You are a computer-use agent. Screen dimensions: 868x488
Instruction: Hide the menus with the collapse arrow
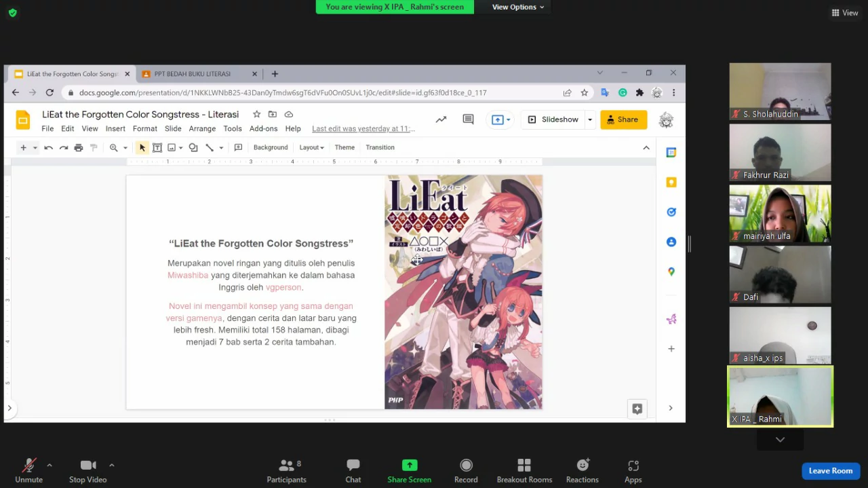[646, 147]
